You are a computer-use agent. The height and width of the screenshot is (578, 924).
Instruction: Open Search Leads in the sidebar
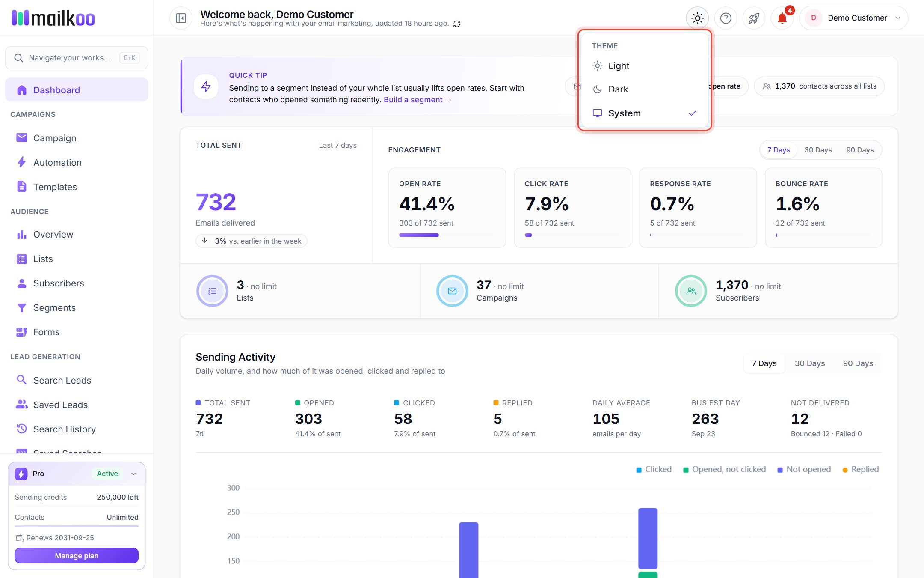click(x=77, y=380)
